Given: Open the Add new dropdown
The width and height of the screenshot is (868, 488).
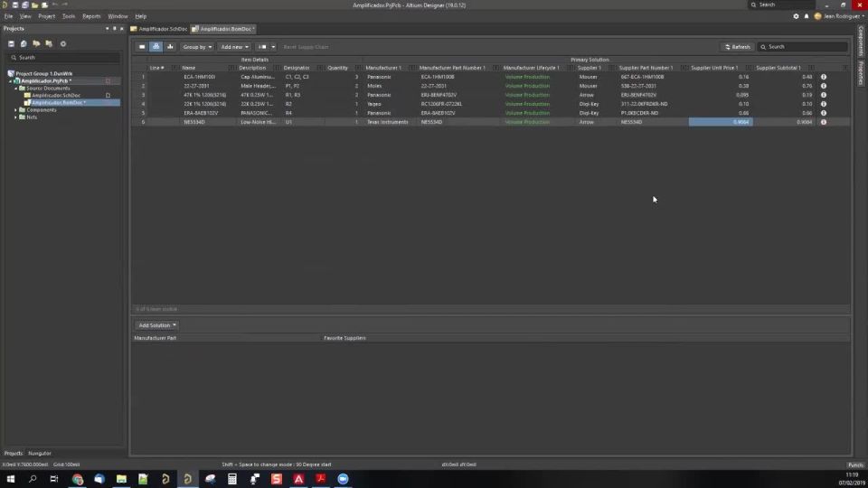Looking at the screenshot, I should tap(234, 47).
